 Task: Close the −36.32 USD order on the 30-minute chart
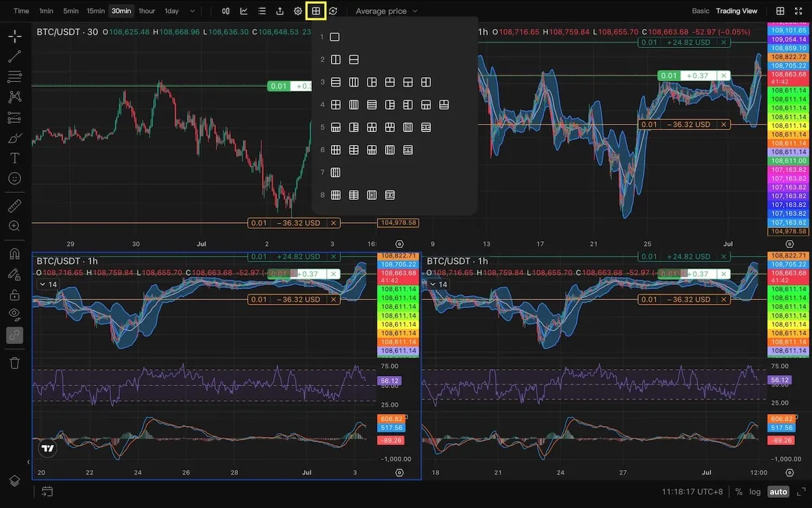[x=333, y=223]
